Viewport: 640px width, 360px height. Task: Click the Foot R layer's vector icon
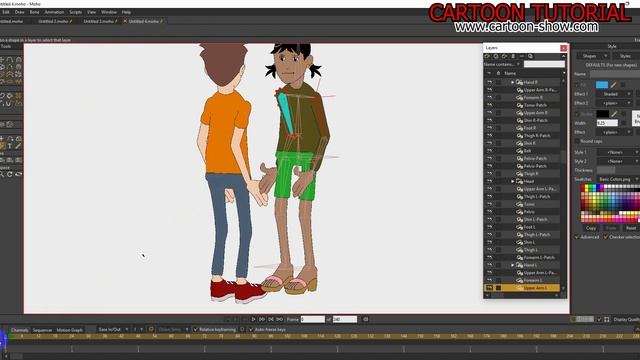tap(520, 128)
